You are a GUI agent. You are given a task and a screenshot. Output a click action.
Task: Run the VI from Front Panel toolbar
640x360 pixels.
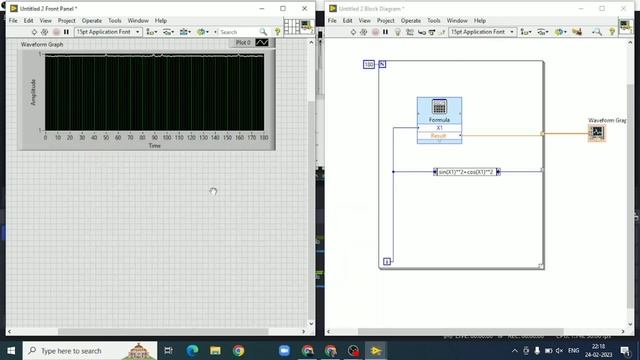[x=34, y=32]
